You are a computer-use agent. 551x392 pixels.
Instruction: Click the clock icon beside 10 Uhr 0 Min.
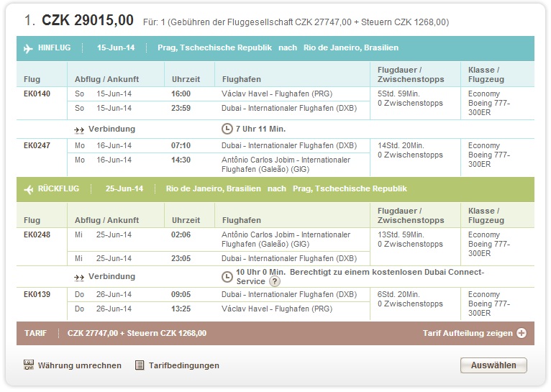tap(227, 277)
